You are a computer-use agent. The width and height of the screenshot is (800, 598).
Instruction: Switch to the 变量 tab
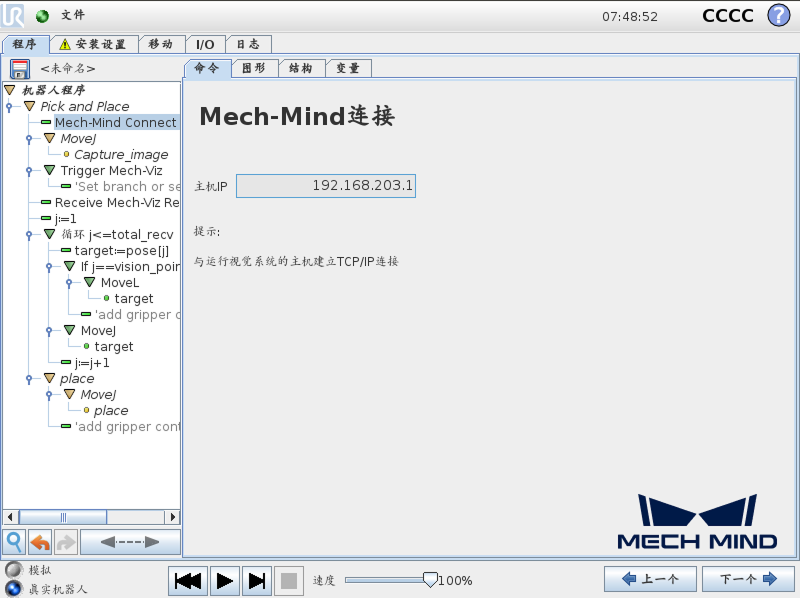(348, 68)
